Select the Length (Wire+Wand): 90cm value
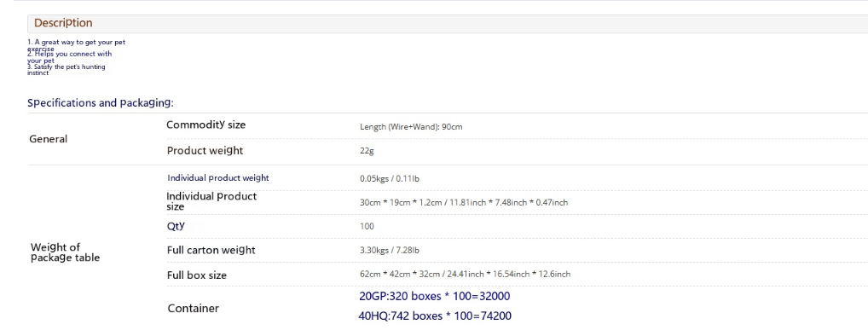The width and height of the screenshot is (868, 336). click(411, 127)
